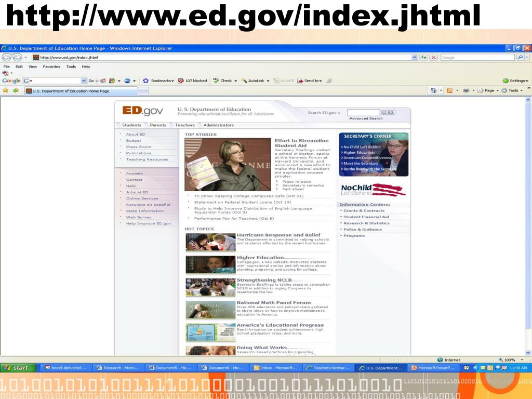Click the green Settings orb on Google toolbar
Screen dimensions: 532x399
[506, 81]
